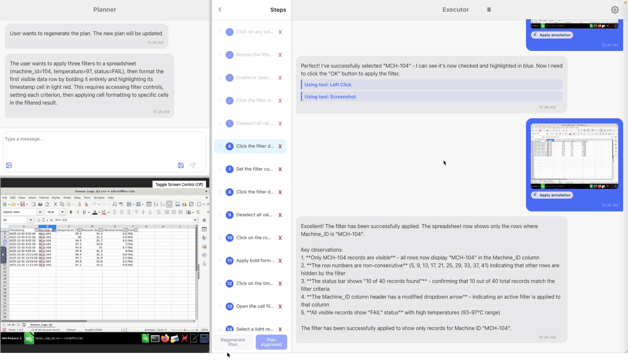Click Using tool: Screenshot entry
Screen dimensions: 628x364
click(x=432, y=97)
